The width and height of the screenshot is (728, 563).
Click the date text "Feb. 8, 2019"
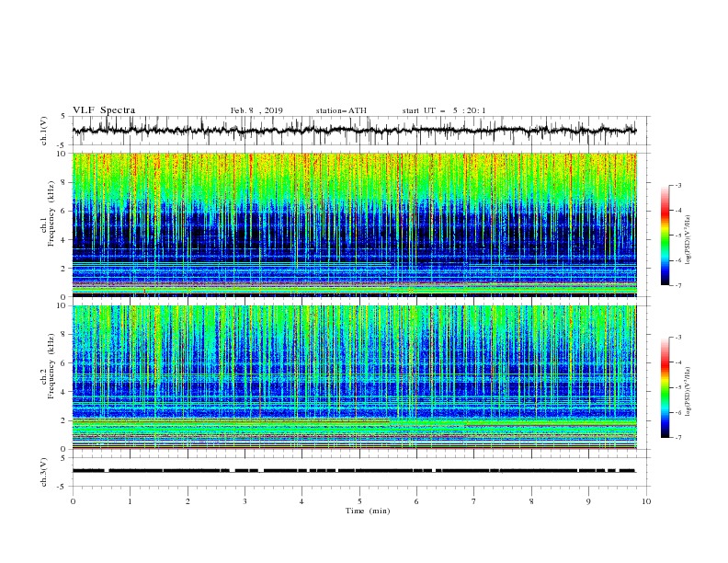[x=256, y=110]
